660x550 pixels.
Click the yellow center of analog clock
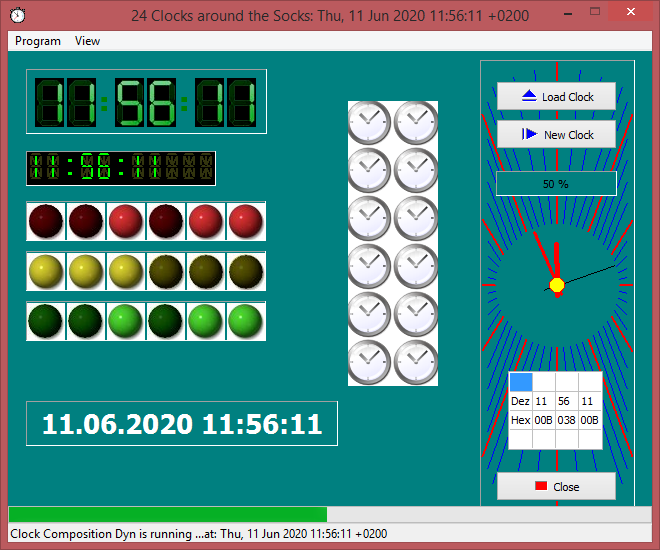[x=557, y=286]
